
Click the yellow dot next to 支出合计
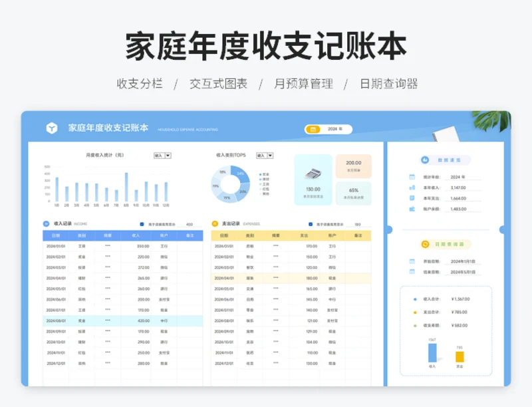click(x=414, y=313)
